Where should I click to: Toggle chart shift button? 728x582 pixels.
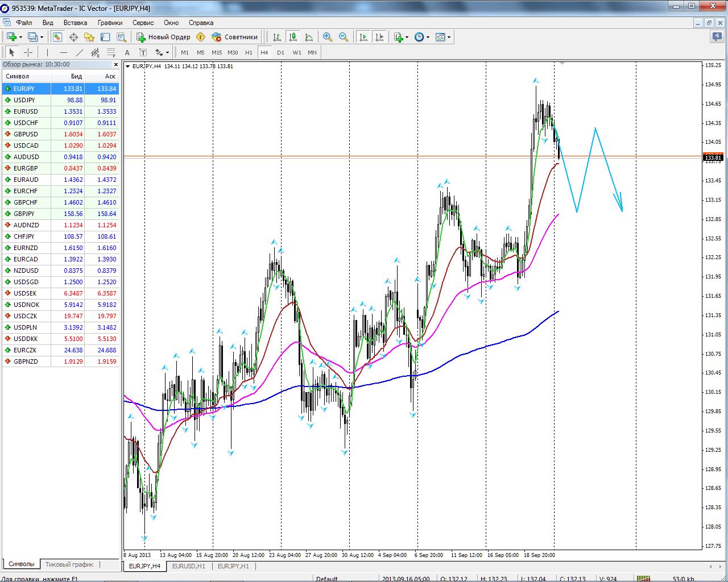[379, 37]
